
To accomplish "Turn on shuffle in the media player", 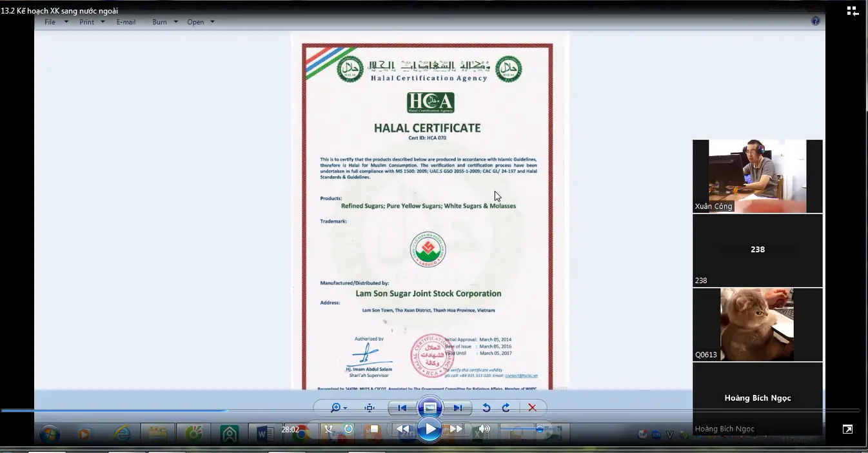I will 329,429.
